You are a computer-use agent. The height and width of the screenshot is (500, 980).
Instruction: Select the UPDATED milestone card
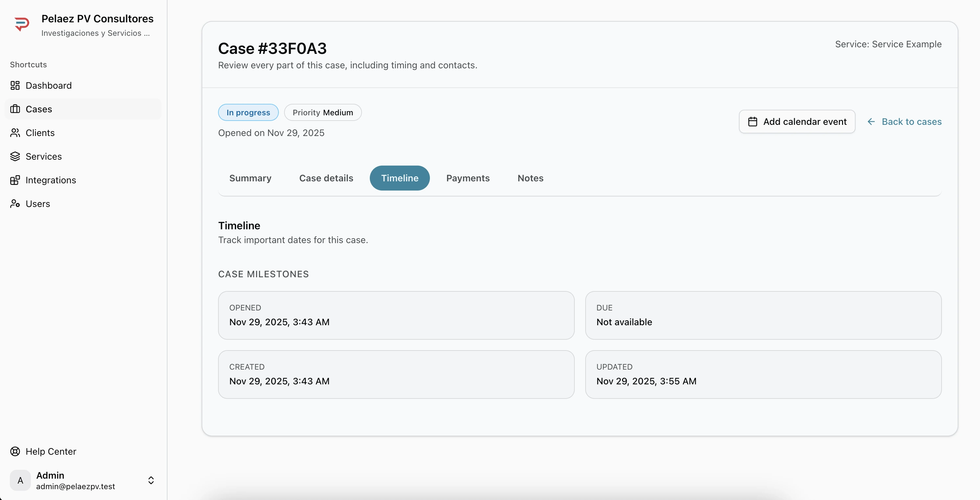(x=763, y=374)
